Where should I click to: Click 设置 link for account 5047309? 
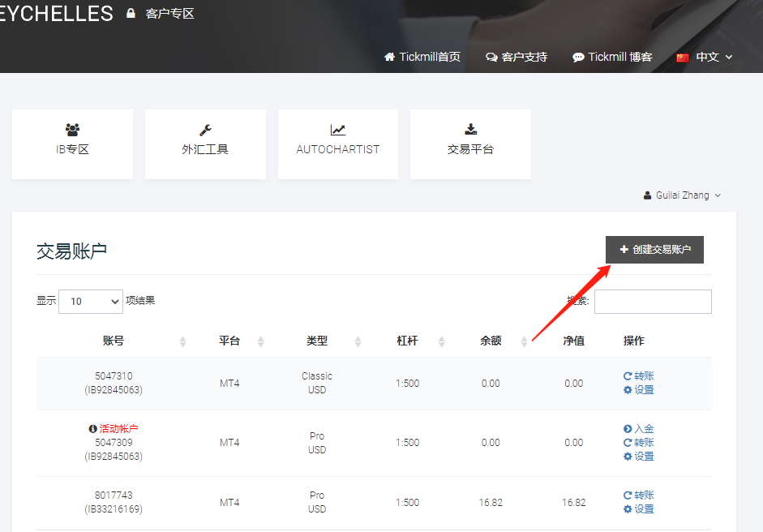(645, 457)
